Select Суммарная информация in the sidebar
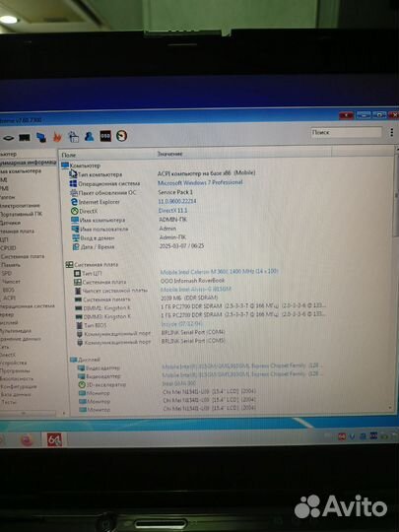The height and width of the screenshot is (532, 399). tap(29, 163)
